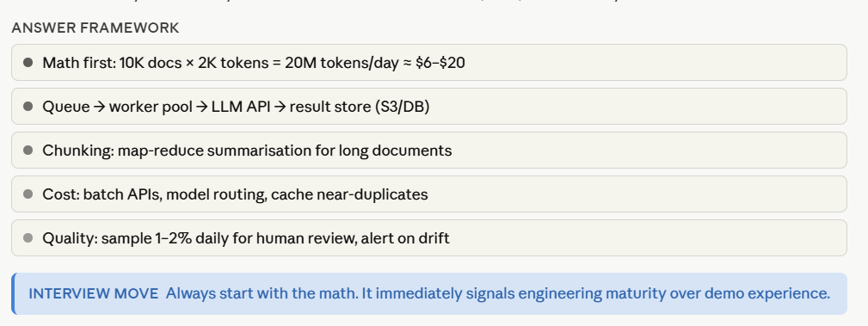Click the 'INTERVIEW MOVE' label
Image resolution: width=868 pixels, height=326 pixels.
tap(94, 294)
